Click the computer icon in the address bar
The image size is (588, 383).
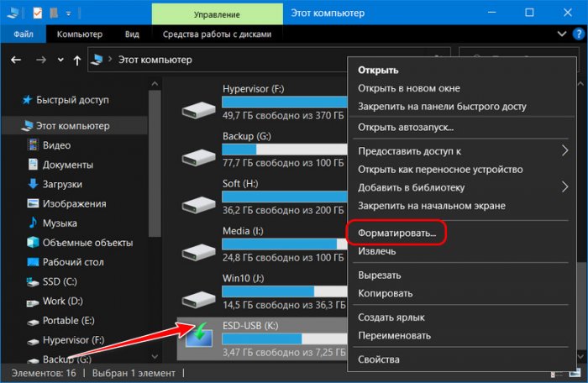[97, 60]
